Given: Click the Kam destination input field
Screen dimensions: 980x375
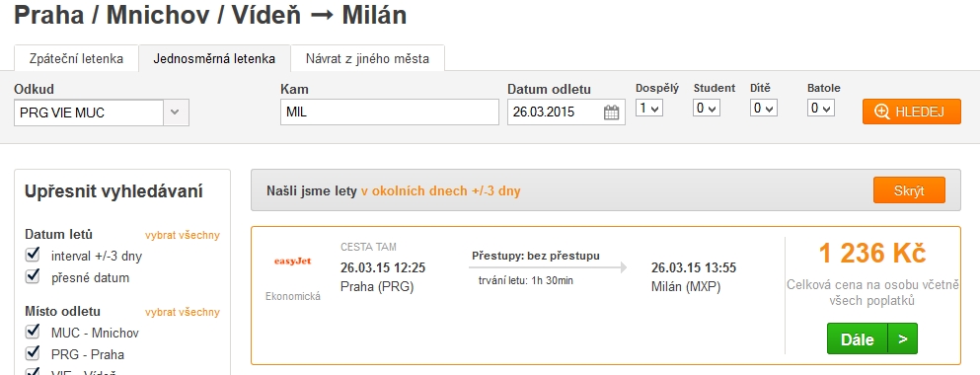Looking at the screenshot, I should (x=390, y=112).
